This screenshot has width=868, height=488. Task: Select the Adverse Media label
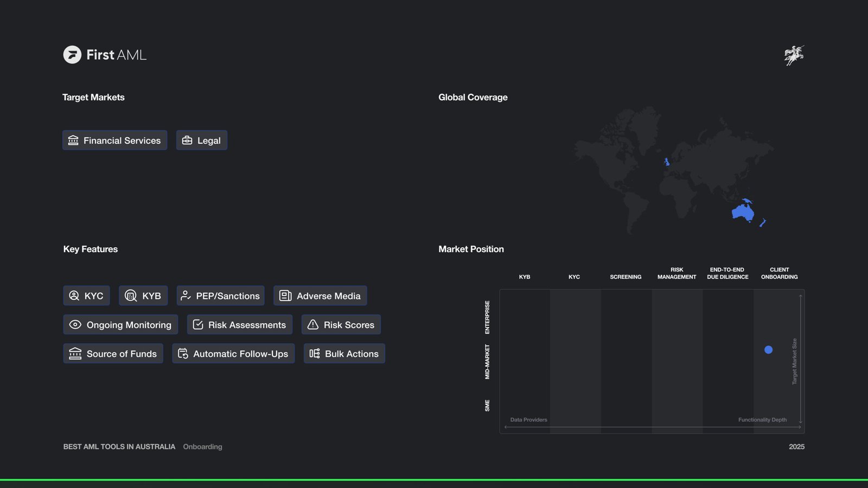pos(329,296)
